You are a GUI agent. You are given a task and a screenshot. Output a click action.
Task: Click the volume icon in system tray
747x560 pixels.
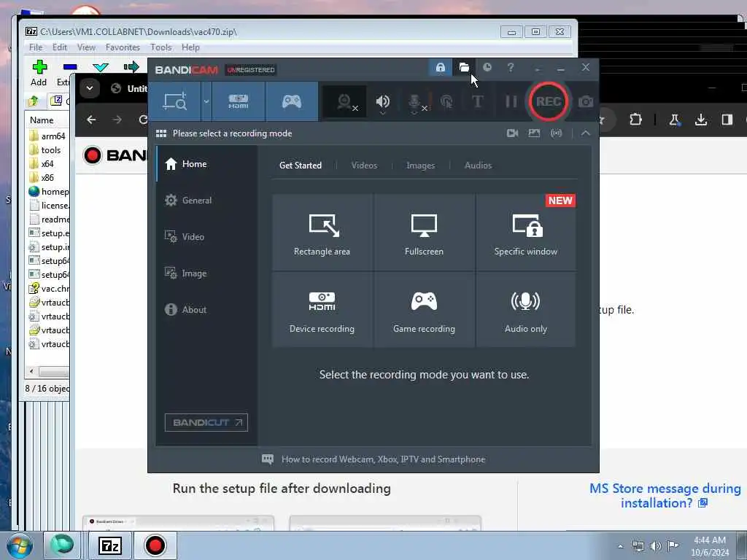[x=656, y=546]
